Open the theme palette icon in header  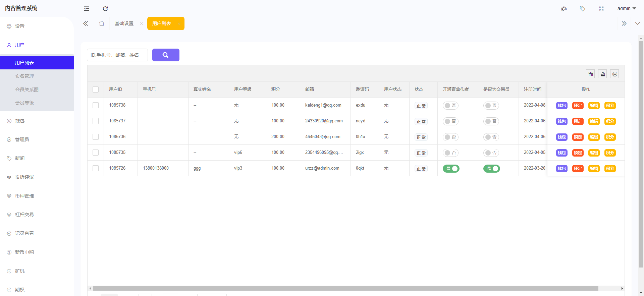[x=564, y=9]
